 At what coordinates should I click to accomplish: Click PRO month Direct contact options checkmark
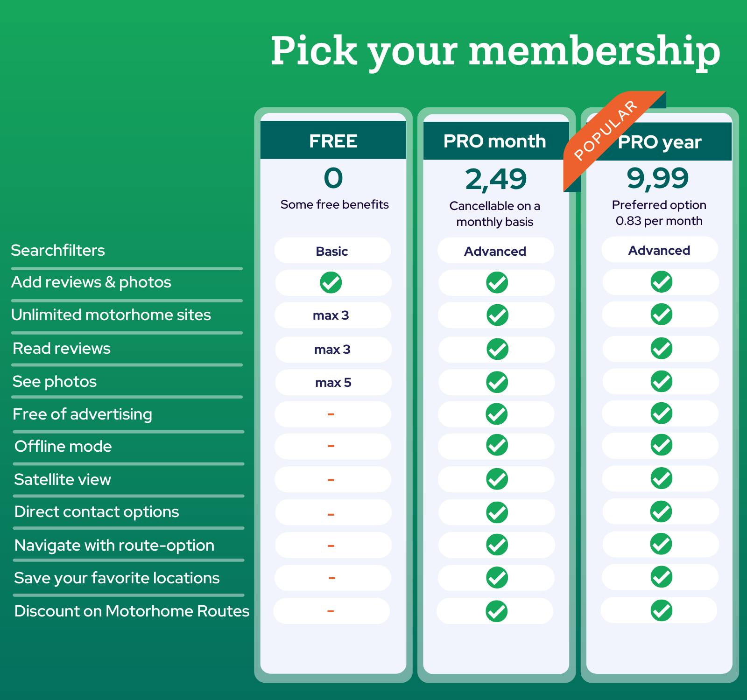tap(497, 513)
